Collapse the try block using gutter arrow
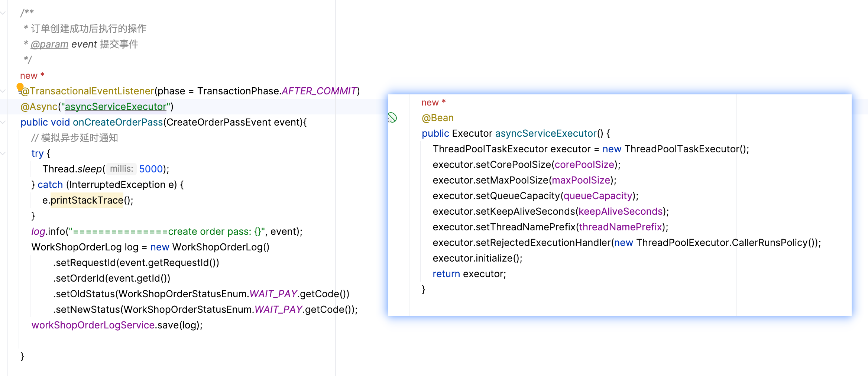 [x=3, y=153]
